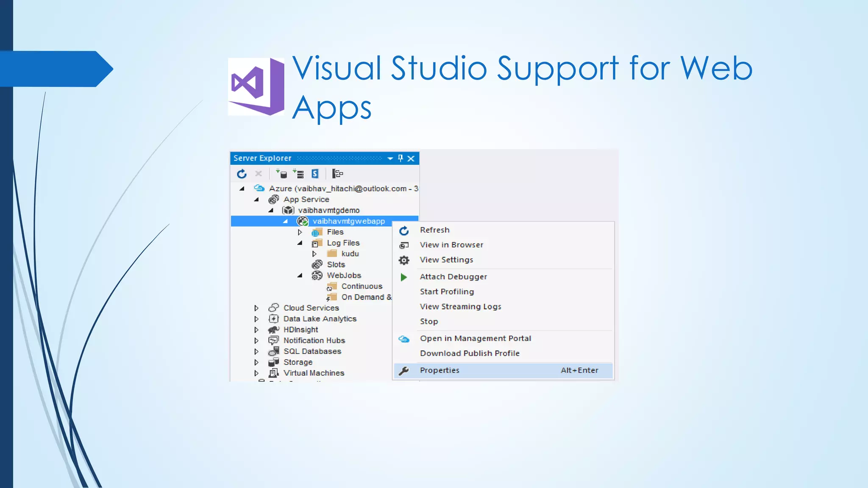This screenshot has width=868, height=488.
Task: Choose Properties from the context menu
Action: click(x=503, y=370)
